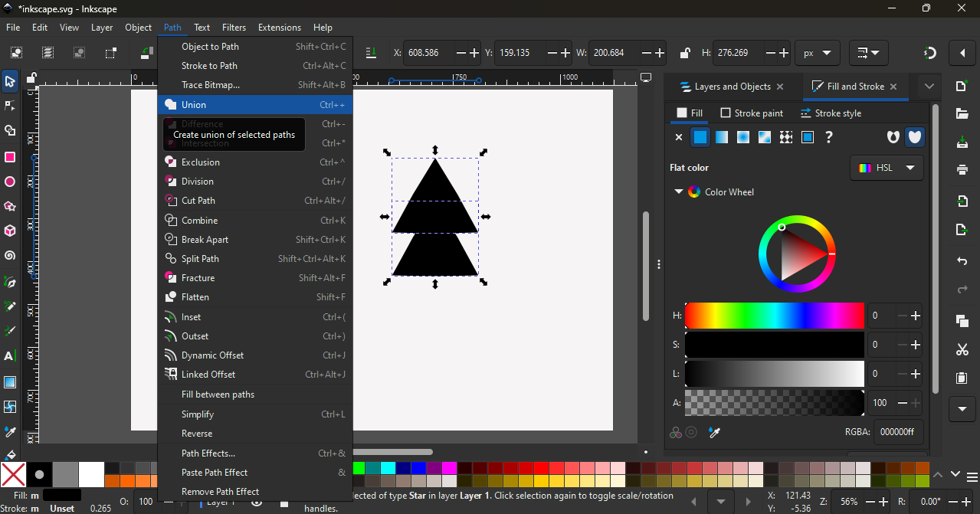Click Select All objects toolbar icon
980x514 pixels.
16,53
